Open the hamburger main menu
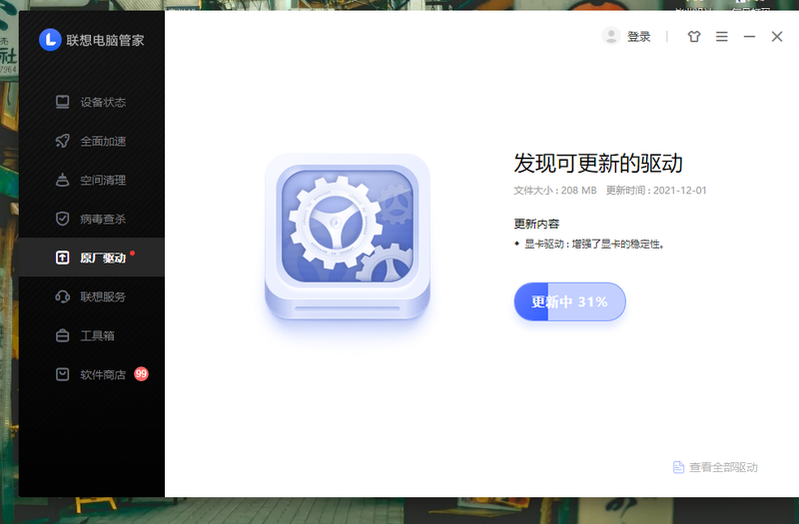This screenshot has width=799, height=524. click(x=722, y=37)
